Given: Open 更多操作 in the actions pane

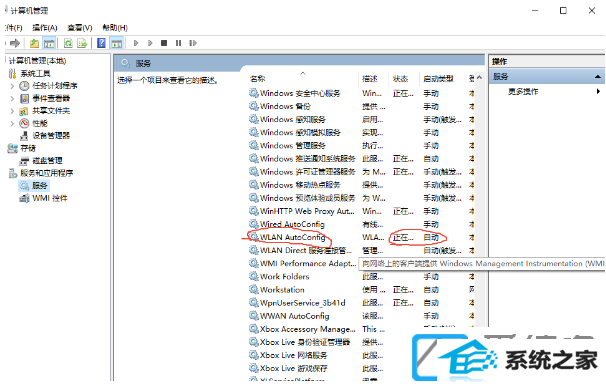Looking at the screenshot, I should pyautogui.click(x=523, y=92).
